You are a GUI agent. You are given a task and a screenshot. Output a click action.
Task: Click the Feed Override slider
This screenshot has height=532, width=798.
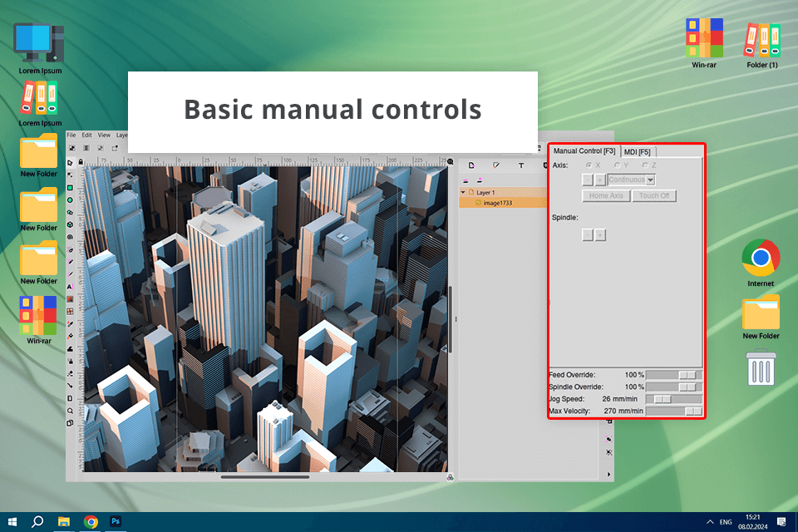click(x=674, y=375)
